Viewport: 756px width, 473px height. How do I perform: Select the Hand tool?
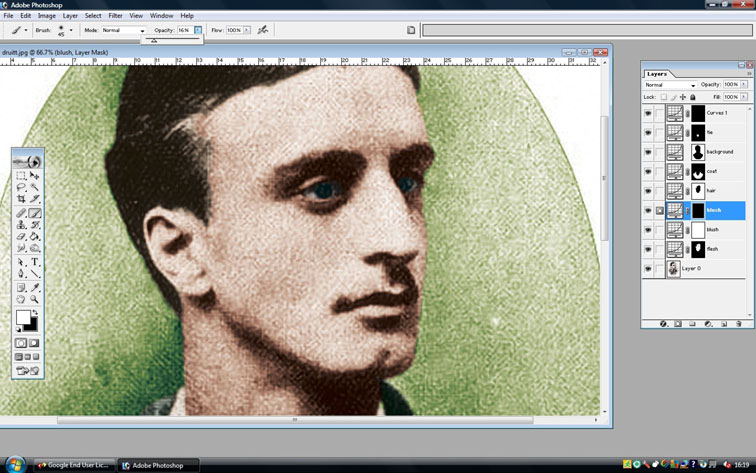click(x=21, y=298)
